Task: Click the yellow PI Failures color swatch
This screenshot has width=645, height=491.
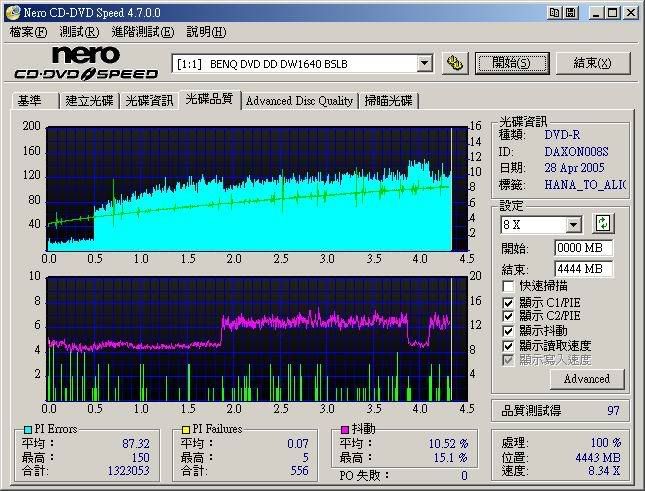Action: click(186, 430)
